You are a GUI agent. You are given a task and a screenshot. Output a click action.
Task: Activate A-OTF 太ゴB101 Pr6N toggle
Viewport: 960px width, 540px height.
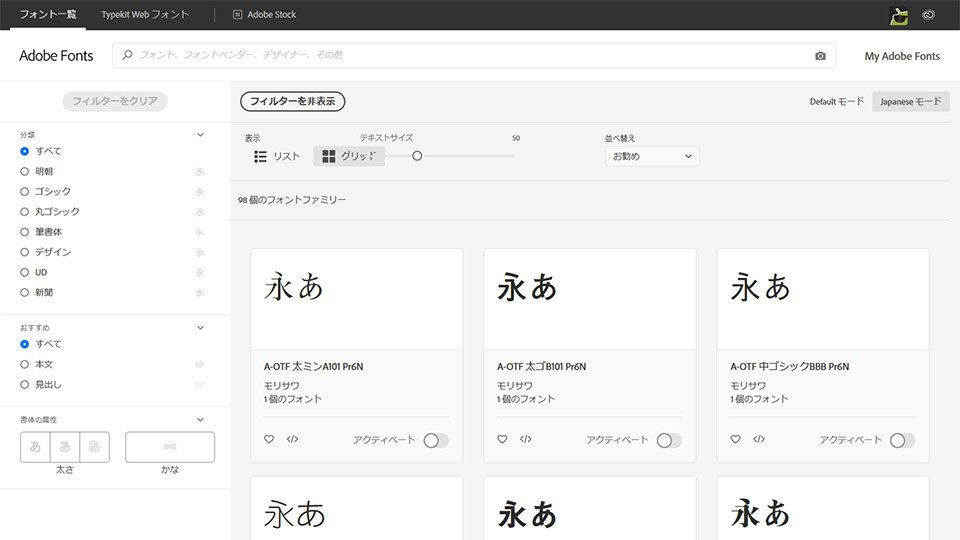pyautogui.click(x=669, y=440)
